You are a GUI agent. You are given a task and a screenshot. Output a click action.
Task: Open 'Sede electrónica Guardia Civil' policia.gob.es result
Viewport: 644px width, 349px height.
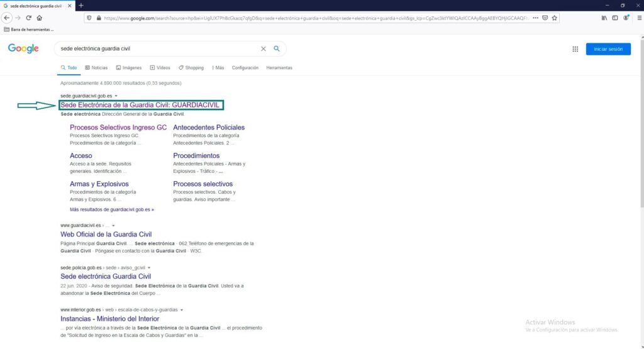[106, 277]
